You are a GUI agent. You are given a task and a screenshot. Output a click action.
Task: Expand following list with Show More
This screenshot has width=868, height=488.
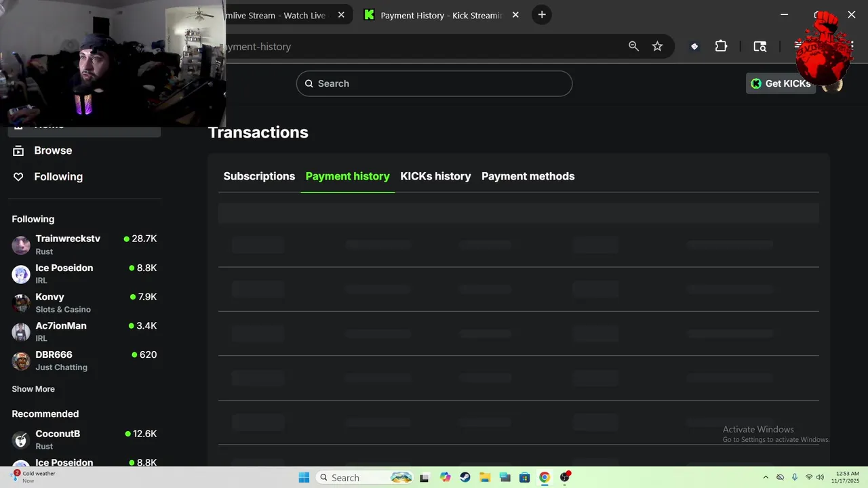click(33, 389)
